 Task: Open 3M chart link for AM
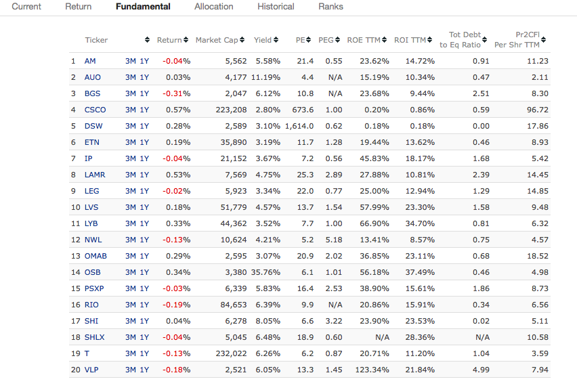pyautogui.click(x=131, y=61)
